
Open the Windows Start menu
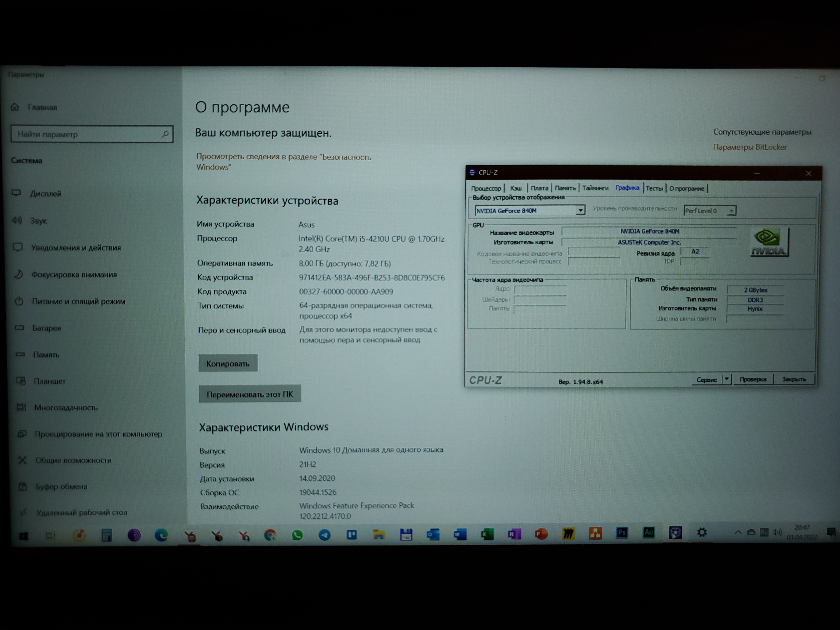click(24, 536)
